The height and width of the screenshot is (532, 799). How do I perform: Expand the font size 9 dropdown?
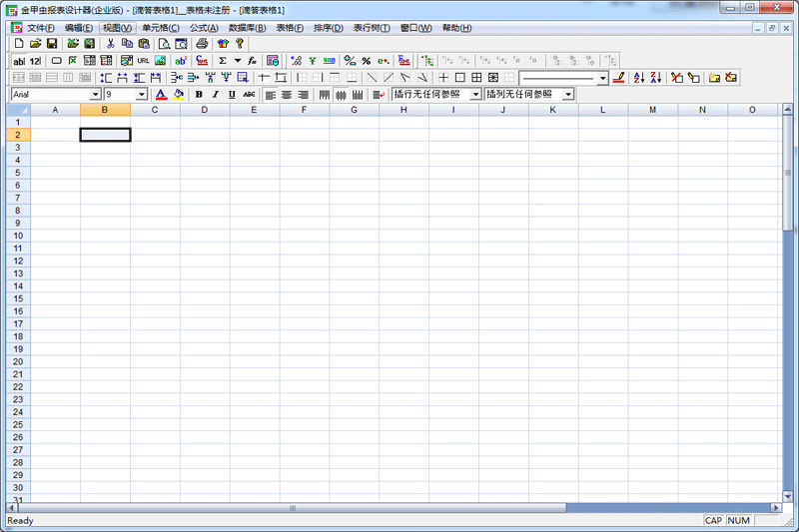click(x=142, y=94)
